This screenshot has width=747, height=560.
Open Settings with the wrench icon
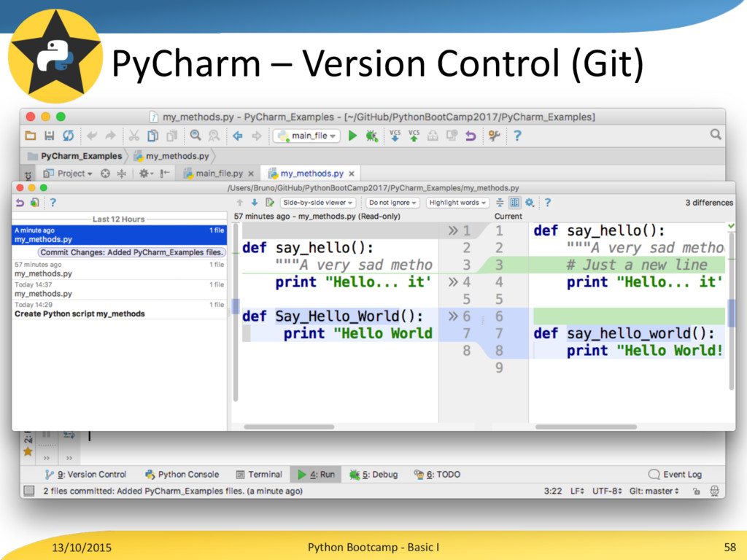click(494, 136)
